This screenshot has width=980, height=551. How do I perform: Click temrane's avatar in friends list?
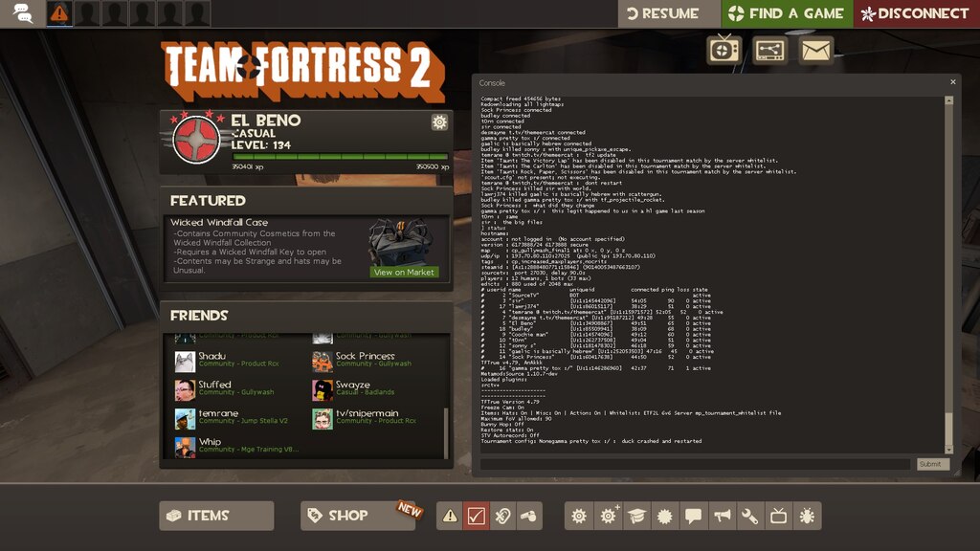point(185,419)
